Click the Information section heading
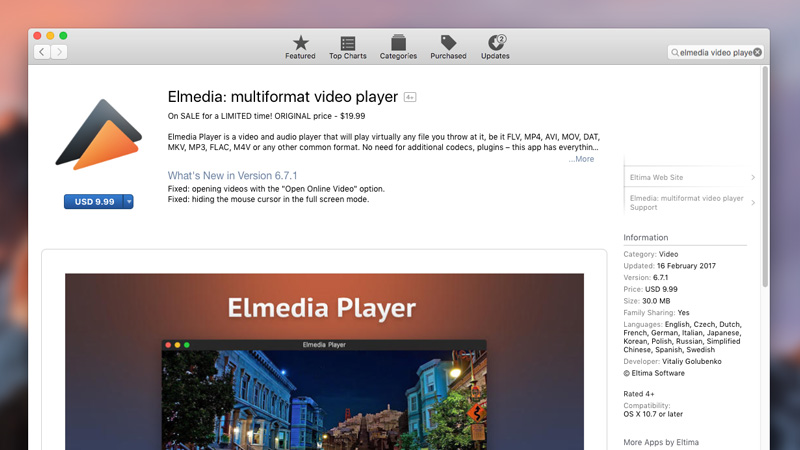This screenshot has width=800, height=450. 645,238
